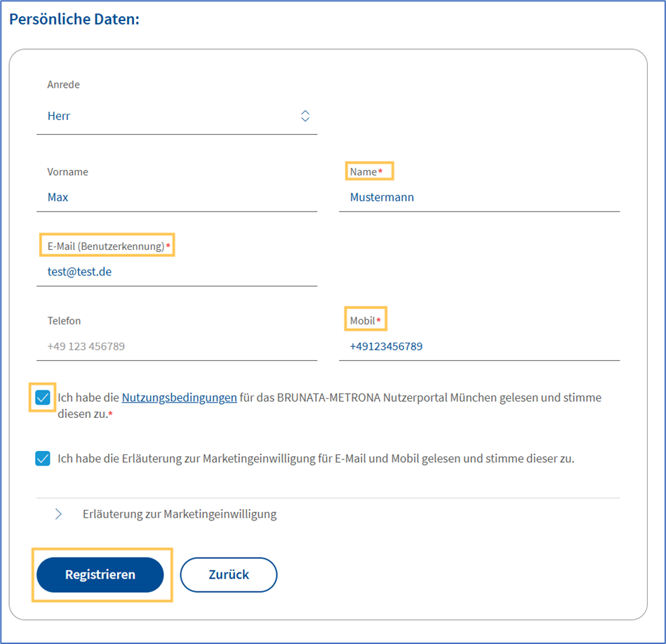Image resolution: width=666 pixels, height=644 pixels.
Task: Open the Nutzungsbedingungen link
Action: tap(179, 397)
